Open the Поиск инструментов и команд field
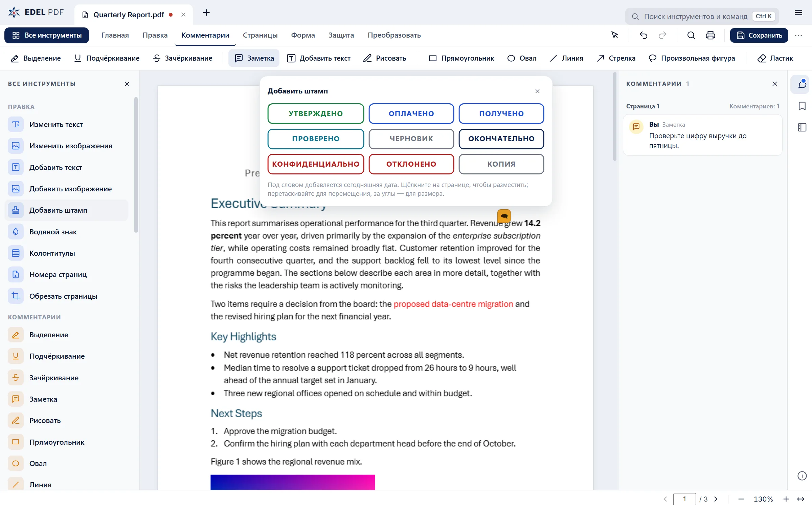812x508 pixels. pos(702,16)
